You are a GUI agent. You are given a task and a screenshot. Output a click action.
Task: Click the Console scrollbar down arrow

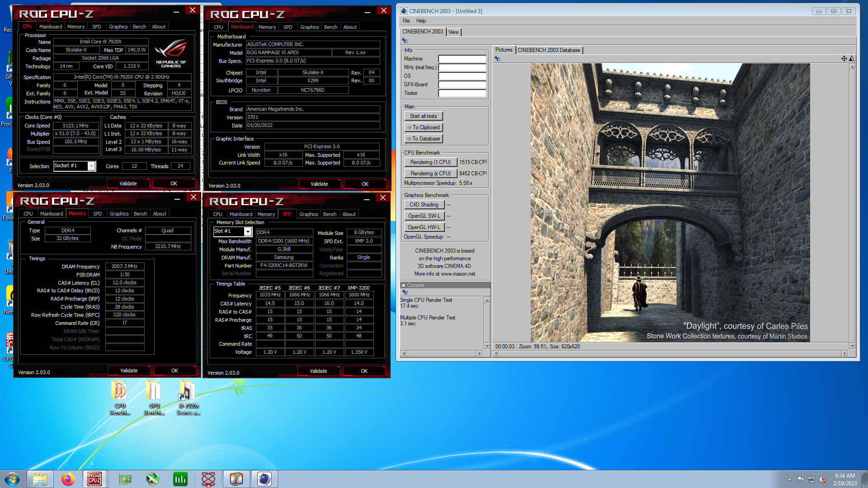pos(487,346)
